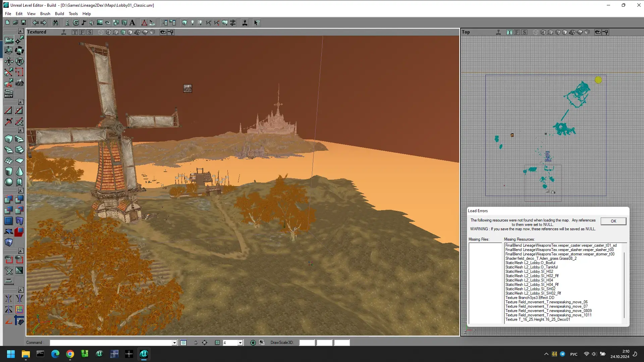This screenshot has height=362, width=644.
Task: Click Show Selected Actors Only eye icon
Action: click(x=9, y=260)
